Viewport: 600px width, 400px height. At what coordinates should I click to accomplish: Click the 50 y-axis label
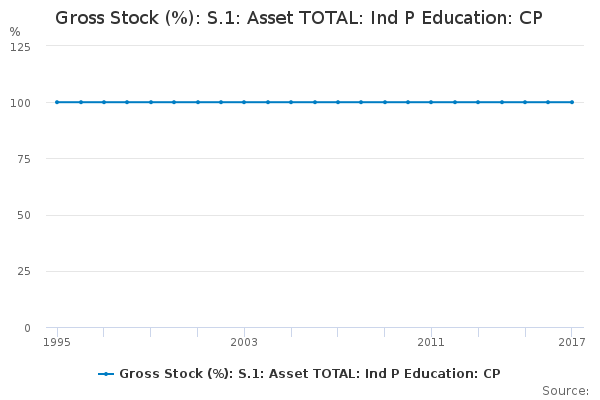[23, 215]
